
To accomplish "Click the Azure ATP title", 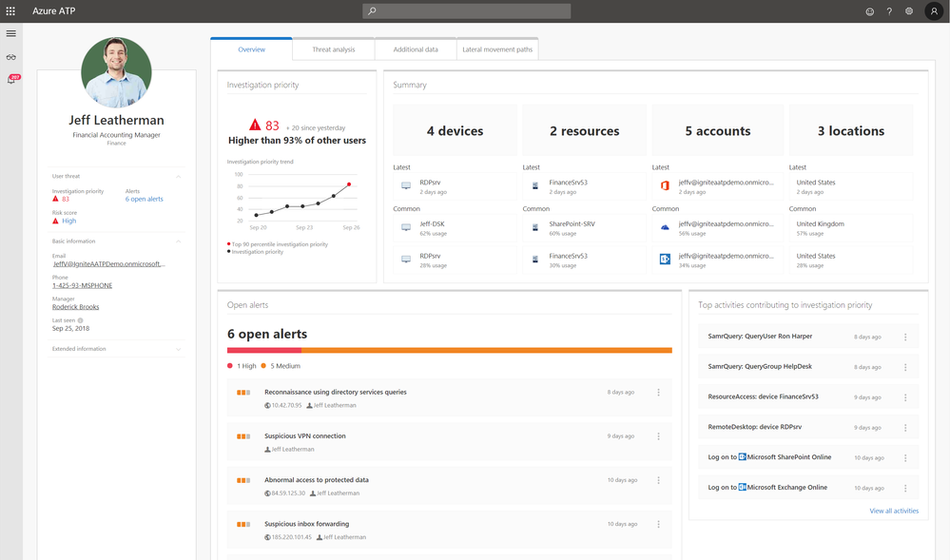I will (54, 10).
